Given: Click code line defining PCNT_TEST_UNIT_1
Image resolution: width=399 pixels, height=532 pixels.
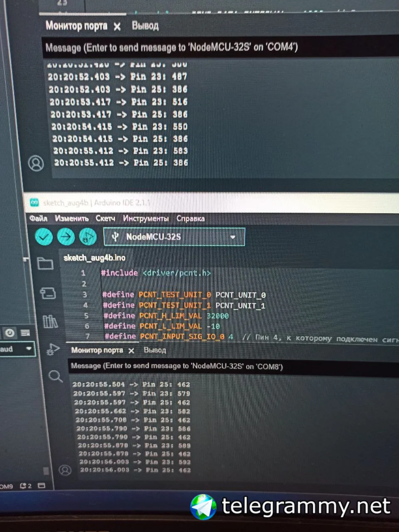Looking at the screenshot, I should [184, 305].
